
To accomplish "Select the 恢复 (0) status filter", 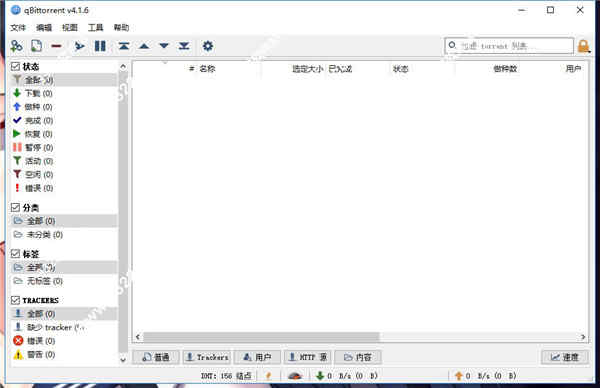I will coord(64,134).
